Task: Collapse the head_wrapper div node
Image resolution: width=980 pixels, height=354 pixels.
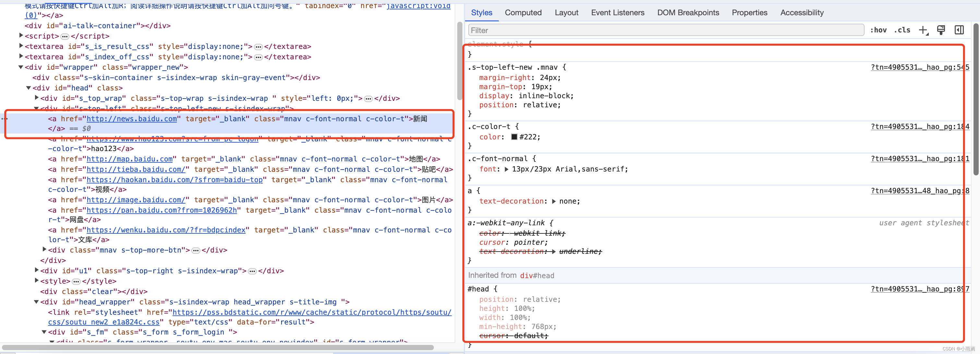Action: coord(37,301)
